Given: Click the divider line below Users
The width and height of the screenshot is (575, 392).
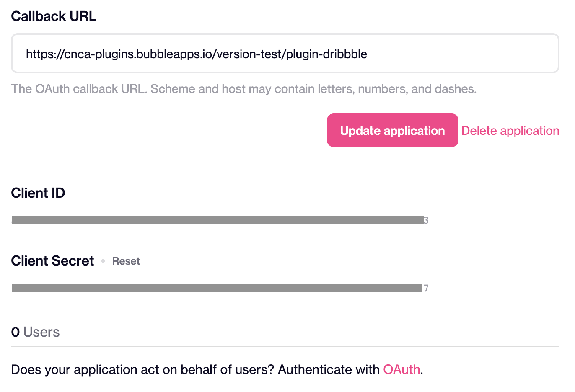Looking at the screenshot, I should pos(285,347).
